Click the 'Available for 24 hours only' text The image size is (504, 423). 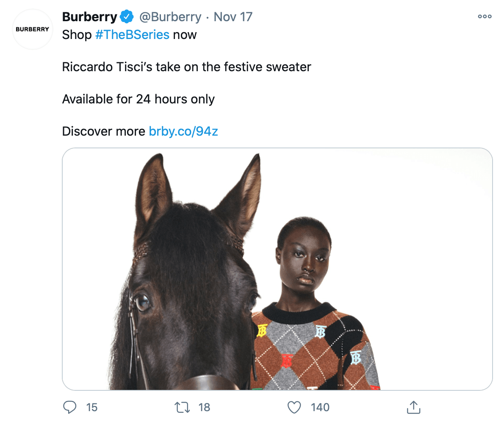pos(138,99)
